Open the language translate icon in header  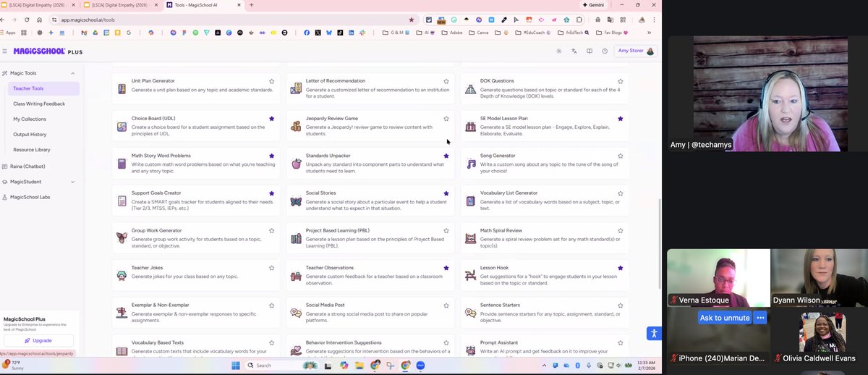coord(574,51)
